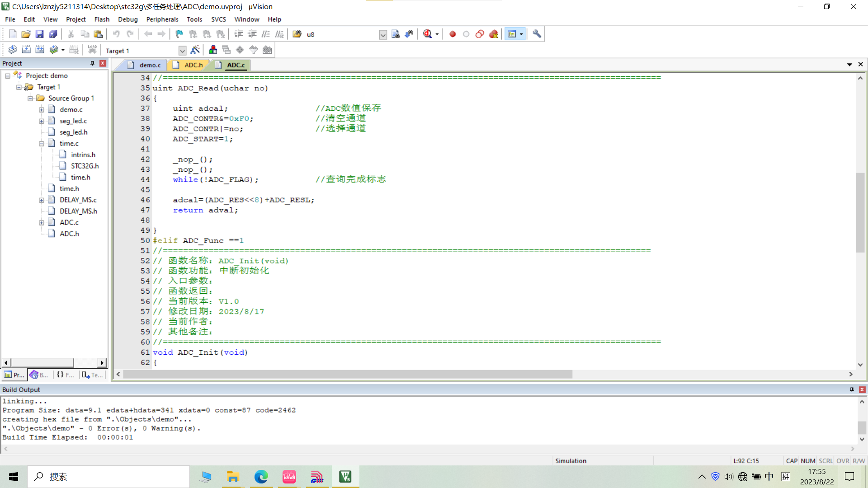This screenshot has height=488, width=868.
Task: Click the editor vertical scrollbar thumb
Action: click(x=860, y=212)
